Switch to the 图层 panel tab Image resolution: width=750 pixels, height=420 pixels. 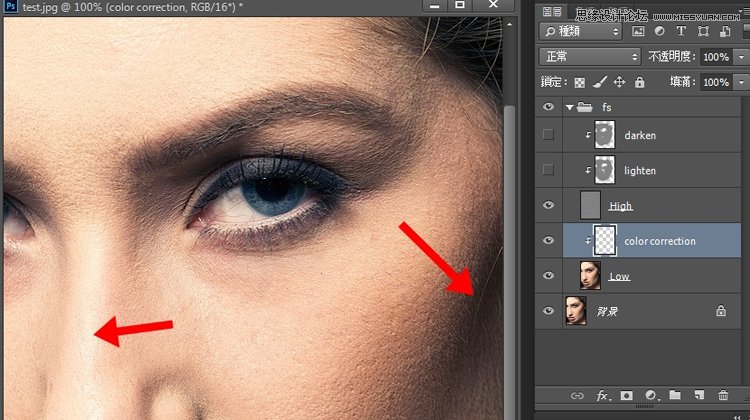552,11
